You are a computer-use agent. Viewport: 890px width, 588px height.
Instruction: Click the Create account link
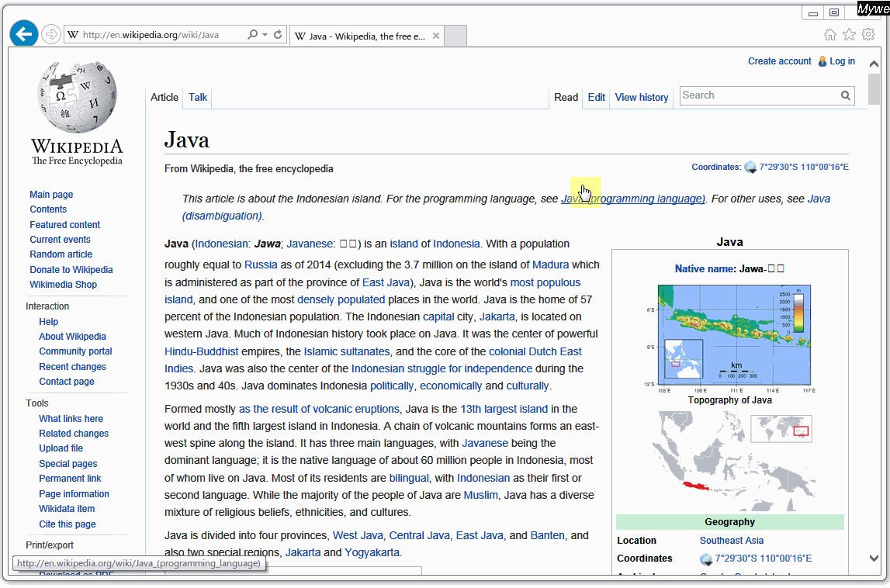pyautogui.click(x=779, y=61)
